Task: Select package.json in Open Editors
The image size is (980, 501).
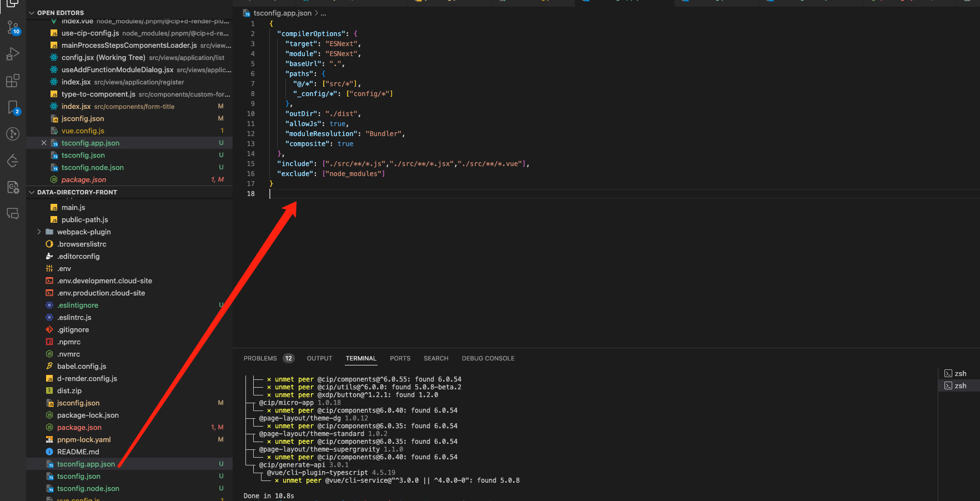Action: click(x=129, y=179)
